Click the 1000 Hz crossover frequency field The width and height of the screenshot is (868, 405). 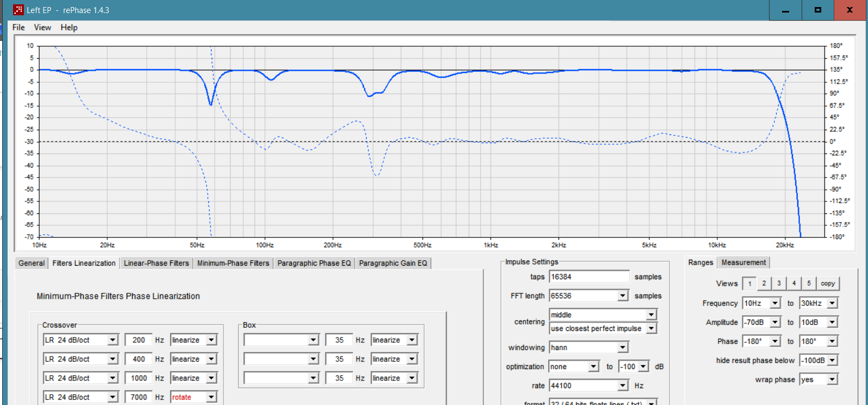138,378
